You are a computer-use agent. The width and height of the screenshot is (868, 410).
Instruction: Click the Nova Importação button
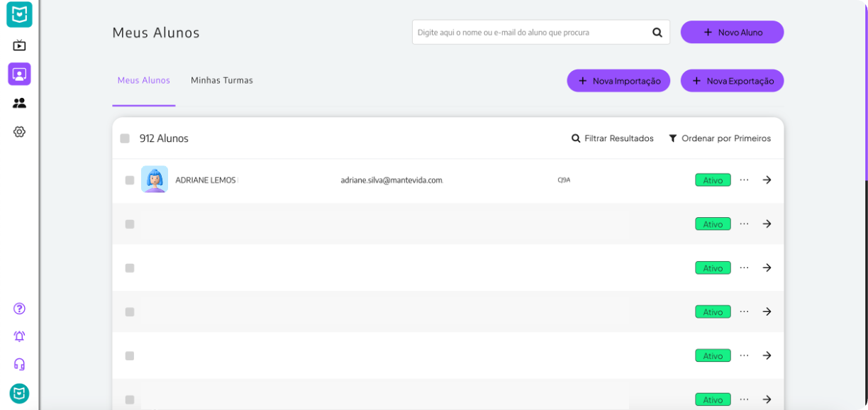pos(618,81)
